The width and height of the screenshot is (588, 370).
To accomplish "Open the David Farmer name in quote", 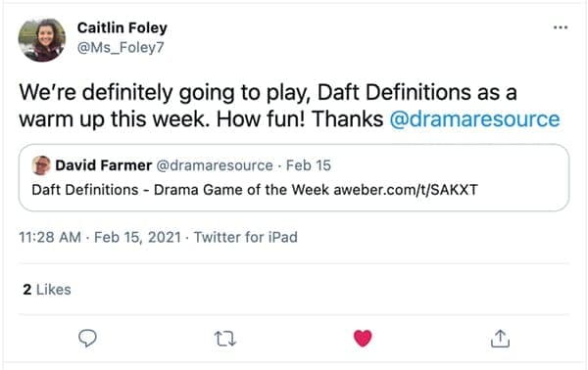I will pyautogui.click(x=104, y=165).
